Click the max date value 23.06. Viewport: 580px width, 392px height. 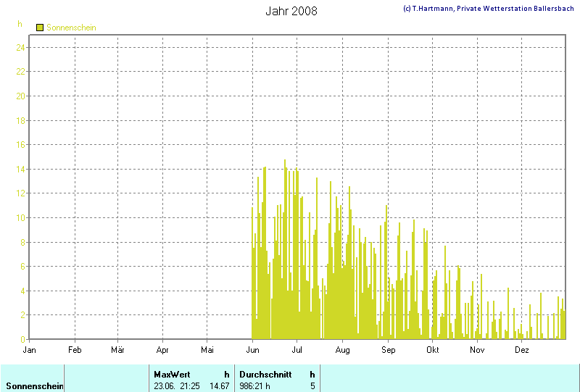[165, 386]
